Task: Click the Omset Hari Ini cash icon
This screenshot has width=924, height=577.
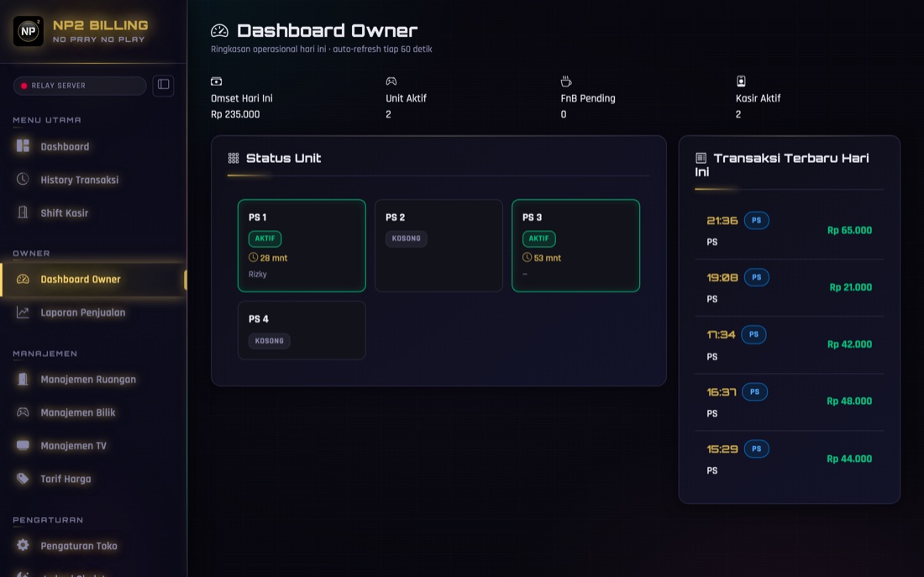Action: pos(216,81)
